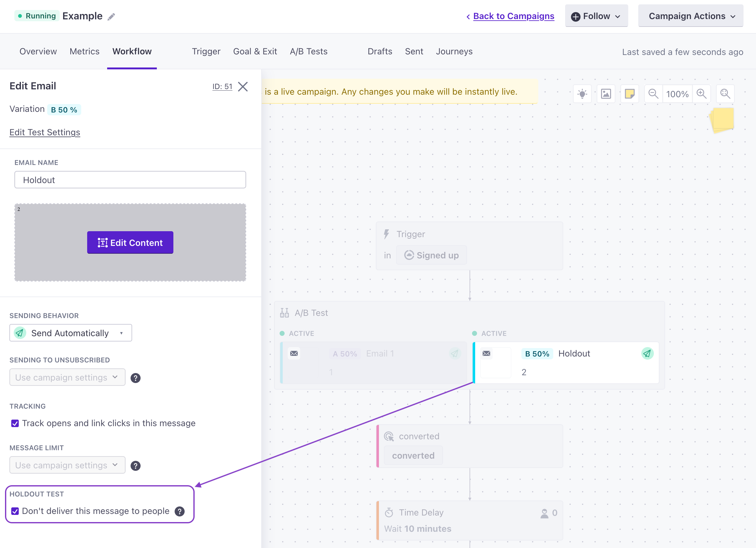Open the Edit Test Settings link
This screenshot has height=548, width=756.
click(45, 132)
